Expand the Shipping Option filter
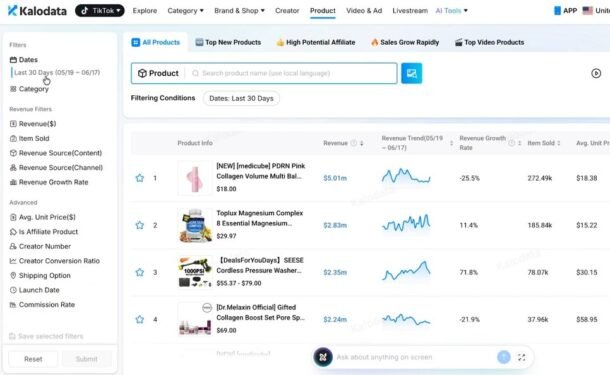Viewport: 610px width, 375px height. (40, 275)
